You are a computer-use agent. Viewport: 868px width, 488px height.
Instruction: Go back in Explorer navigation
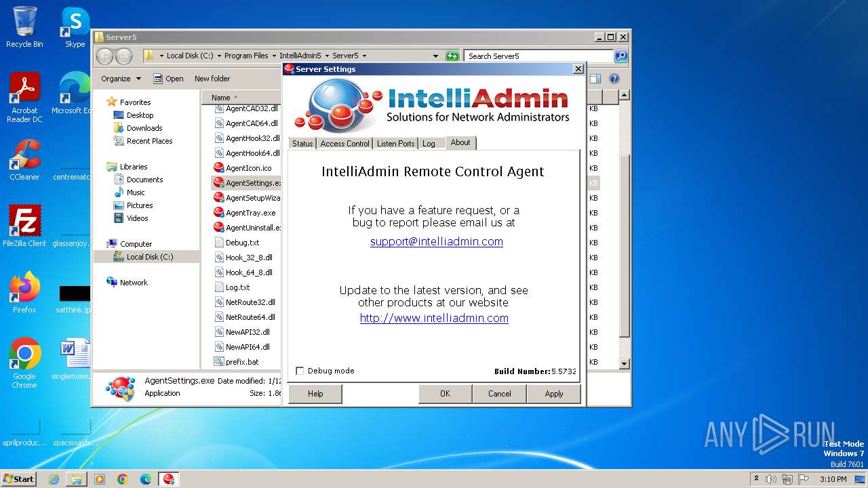(104, 56)
